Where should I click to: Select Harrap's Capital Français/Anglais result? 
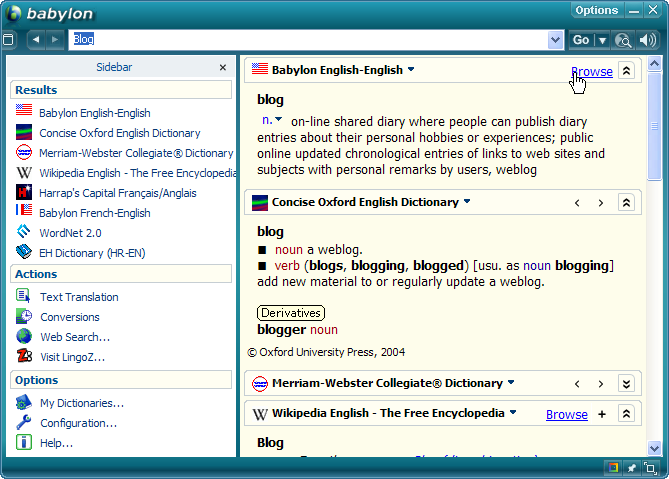[118, 193]
